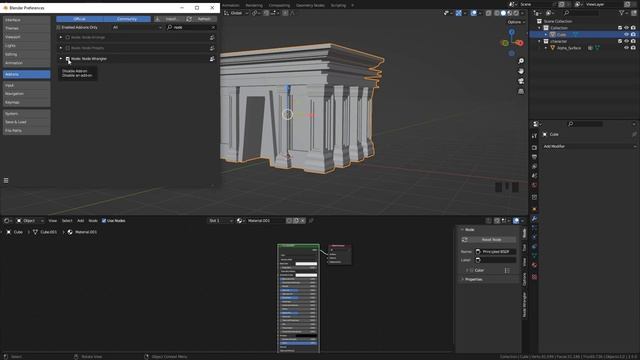Open Viewport section in Blender Preferences
Screen dimensions: 640x360
click(27, 37)
